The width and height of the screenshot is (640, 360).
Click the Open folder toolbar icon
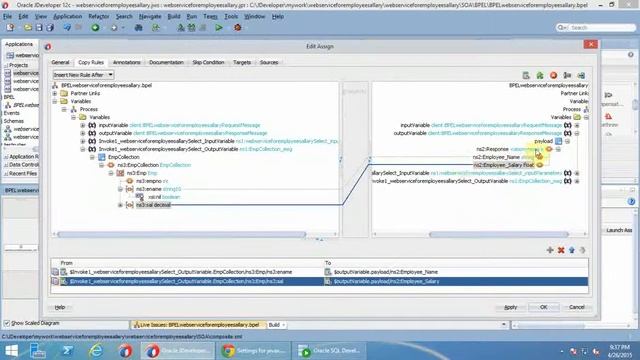(28, 28)
